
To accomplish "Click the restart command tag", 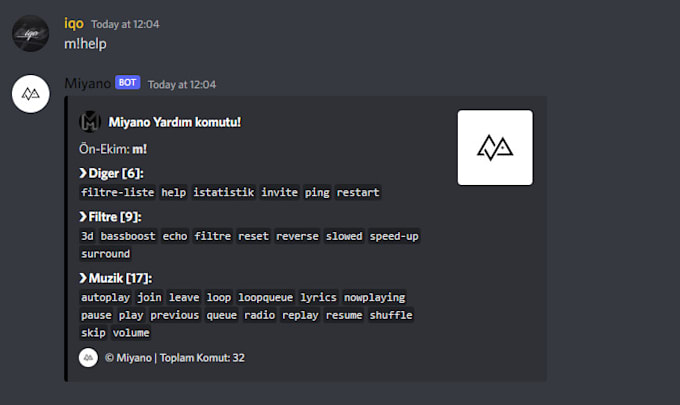I will (x=358, y=192).
